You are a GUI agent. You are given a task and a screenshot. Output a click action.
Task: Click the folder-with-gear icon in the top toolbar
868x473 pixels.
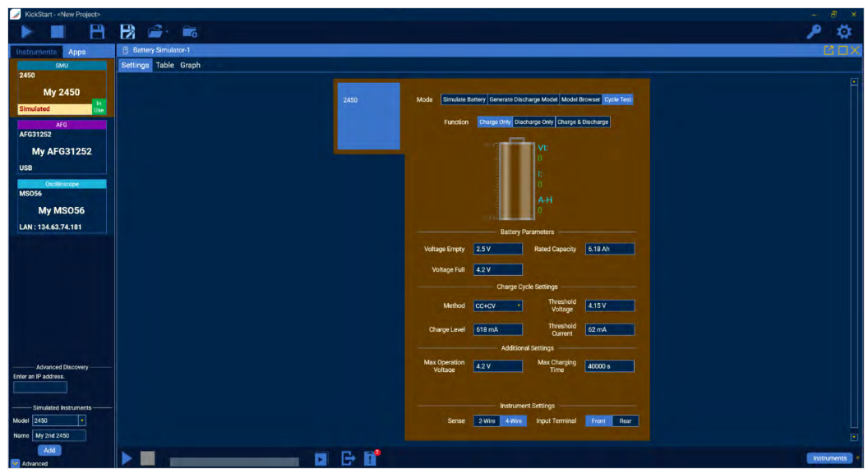pos(189,32)
